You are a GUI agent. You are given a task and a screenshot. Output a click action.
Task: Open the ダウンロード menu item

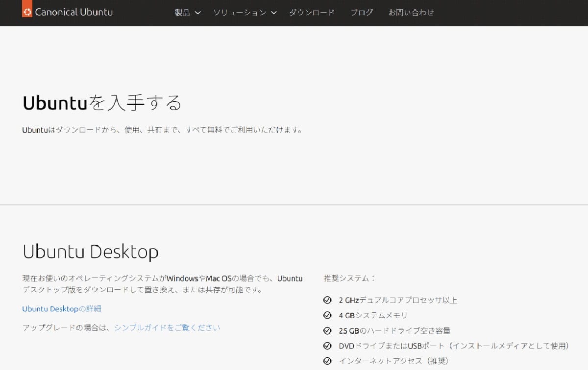311,13
